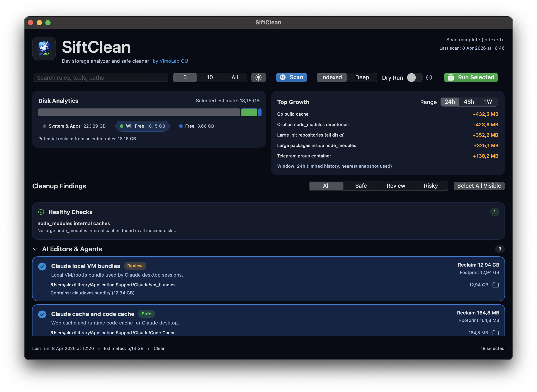Click the Last run status text
The width and height of the screenshot is (537, 392).
tap(63, 348)
